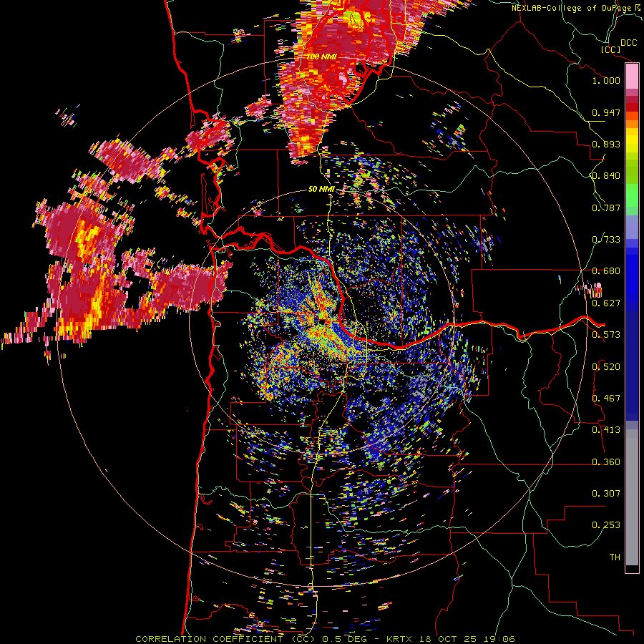Image resolution: width=644 pixels, height=644 pixels.
Task: Click the 0.467 scale value
Action: pos(606,399)
